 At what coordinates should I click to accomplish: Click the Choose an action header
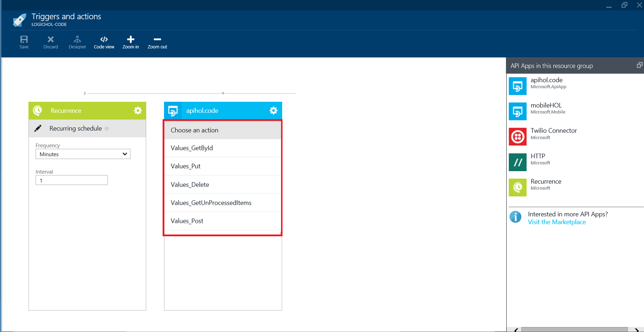click(223, 130)
